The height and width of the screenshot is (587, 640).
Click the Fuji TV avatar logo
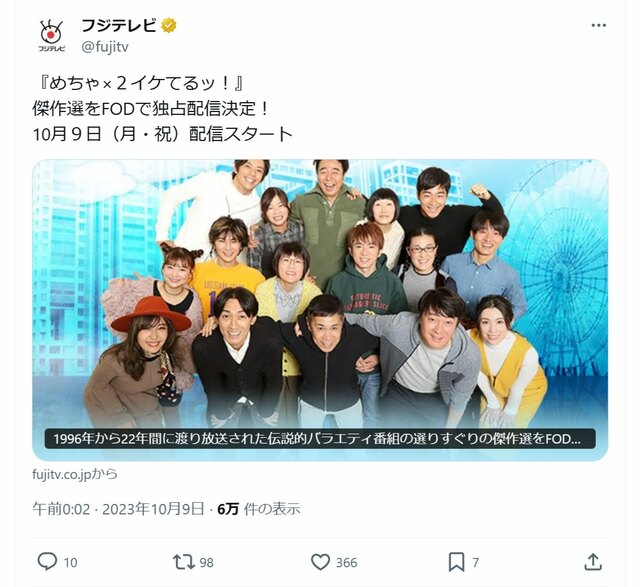coord(51,36)
